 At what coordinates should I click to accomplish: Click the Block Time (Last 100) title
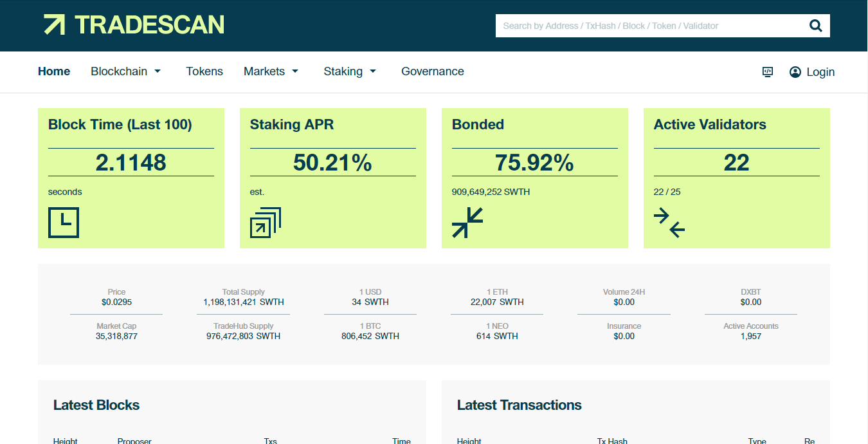pos(120,125)
